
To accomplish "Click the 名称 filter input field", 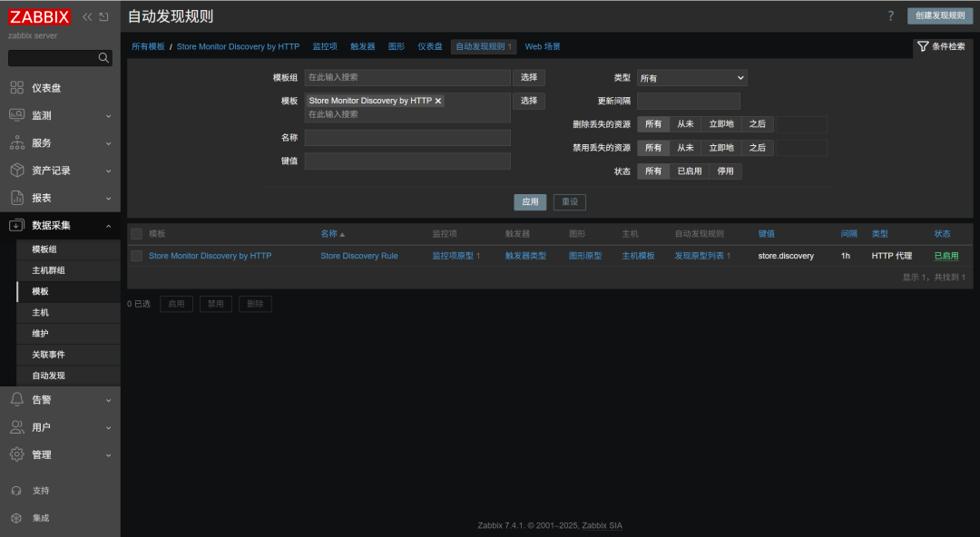I will click(407, 138).
